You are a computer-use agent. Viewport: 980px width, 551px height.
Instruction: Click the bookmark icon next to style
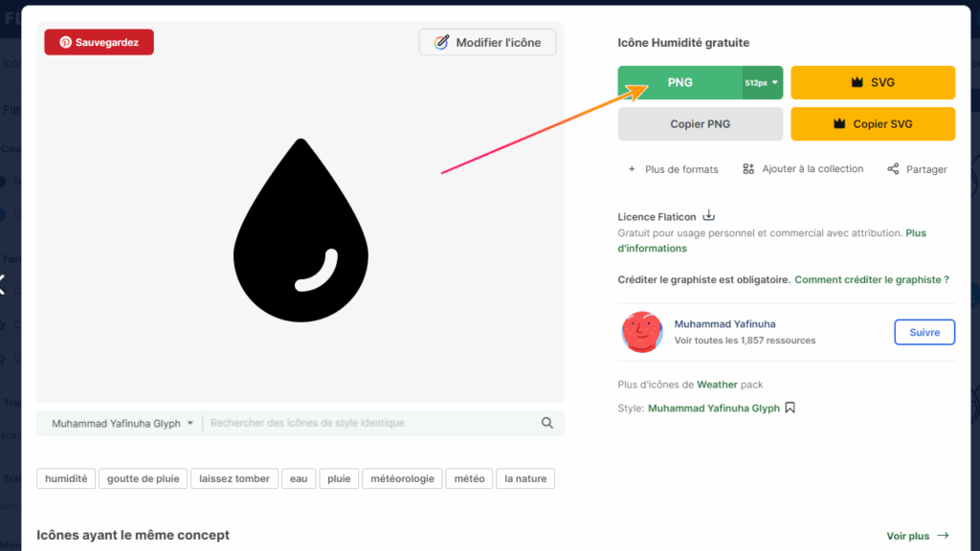point(790,408)
